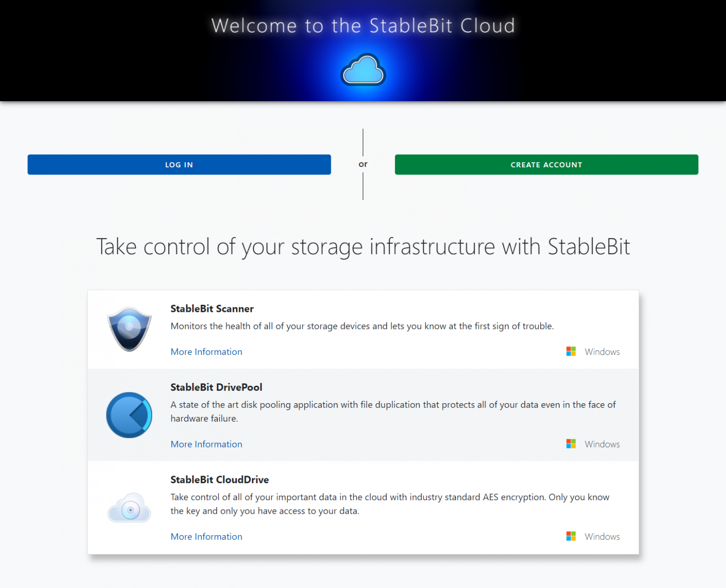This screenshot has height=588, width=726.
Task: Click the StableBit Scanner title text
Action: coord(212,309)
